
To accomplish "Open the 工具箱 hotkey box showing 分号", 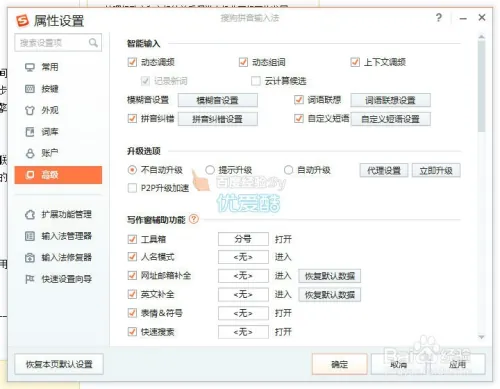I will 243,239.
